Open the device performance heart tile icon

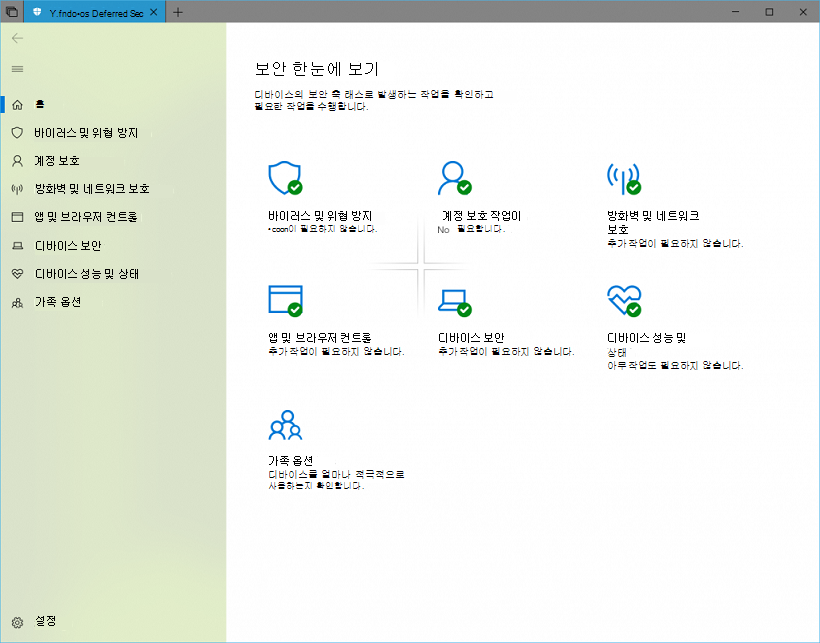[623, 300]
